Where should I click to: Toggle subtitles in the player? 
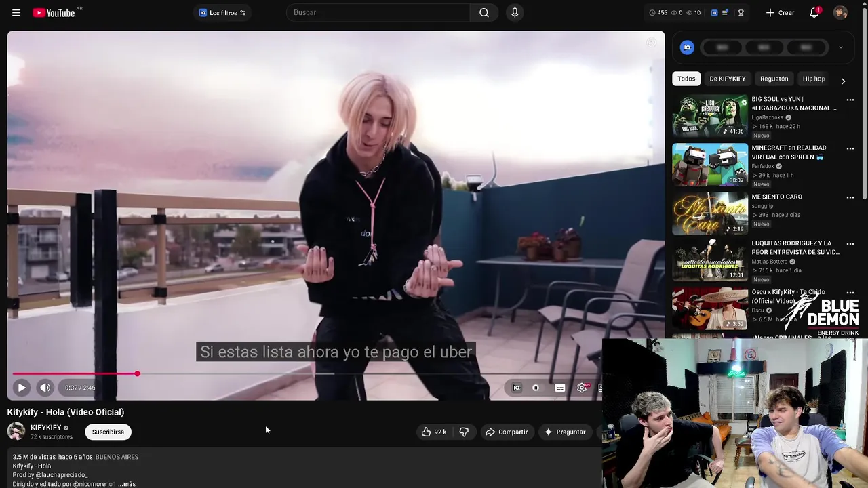tap(559, 388)
